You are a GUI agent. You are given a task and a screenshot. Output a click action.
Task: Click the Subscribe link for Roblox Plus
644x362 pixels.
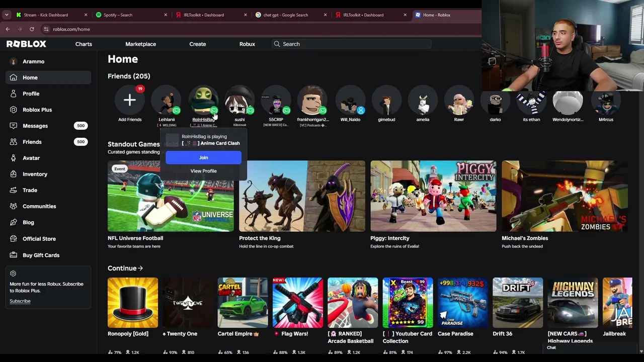20,301
